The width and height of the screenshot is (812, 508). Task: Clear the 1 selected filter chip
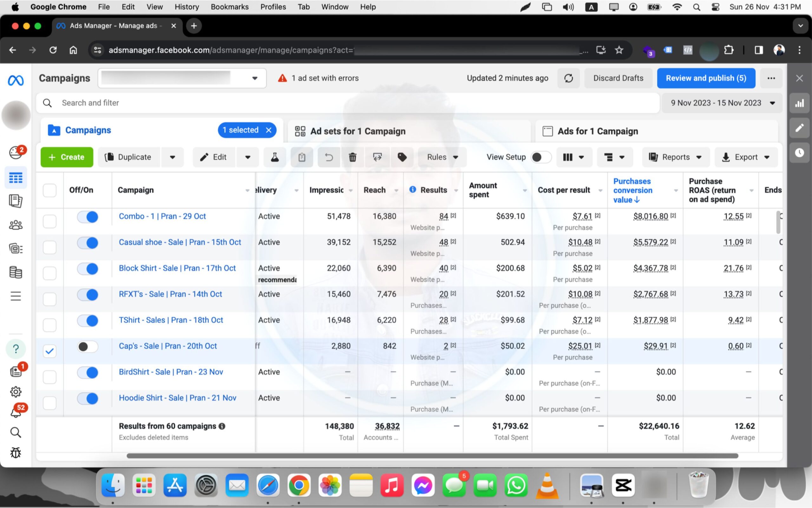269,130
